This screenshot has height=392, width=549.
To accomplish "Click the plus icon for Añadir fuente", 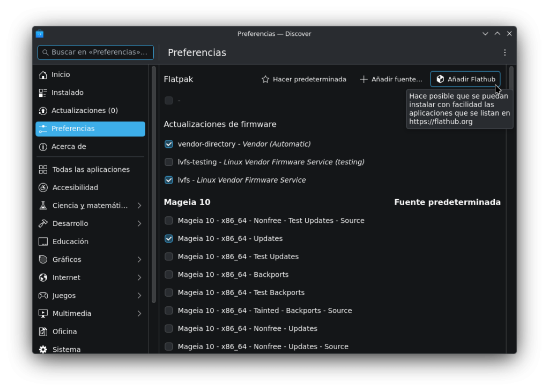I will coord(364,79).
